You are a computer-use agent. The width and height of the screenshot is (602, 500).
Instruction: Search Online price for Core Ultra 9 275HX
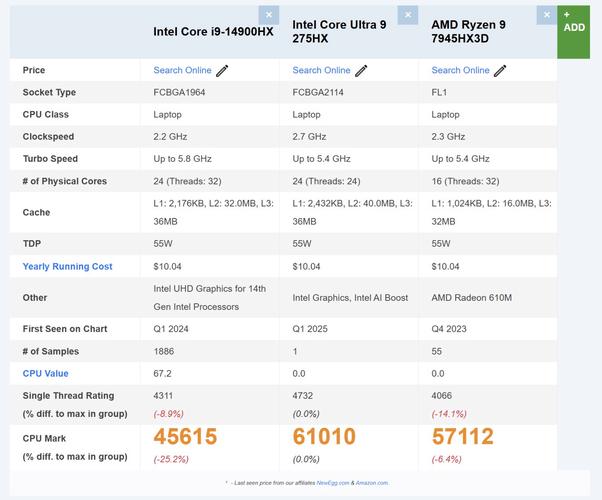click(321, 71)
